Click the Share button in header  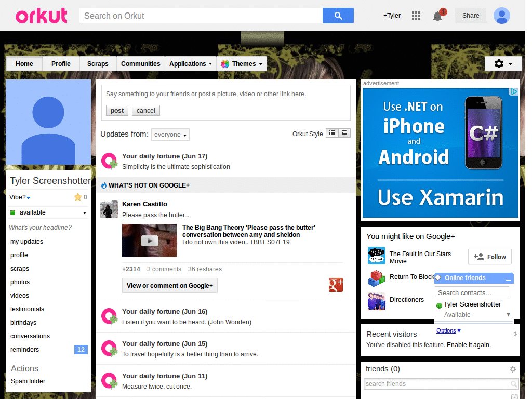click(x=471, y=16)
